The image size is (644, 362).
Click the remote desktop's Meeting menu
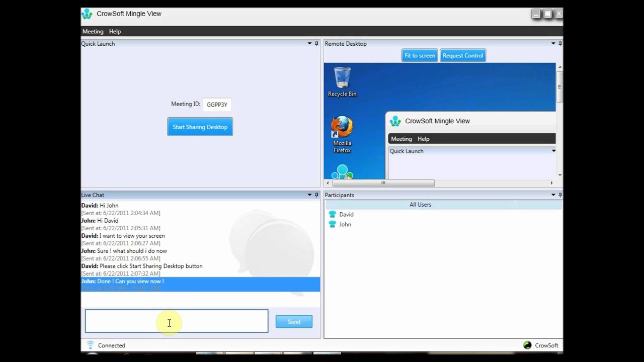pyautogui.click(x=401, y=139)
